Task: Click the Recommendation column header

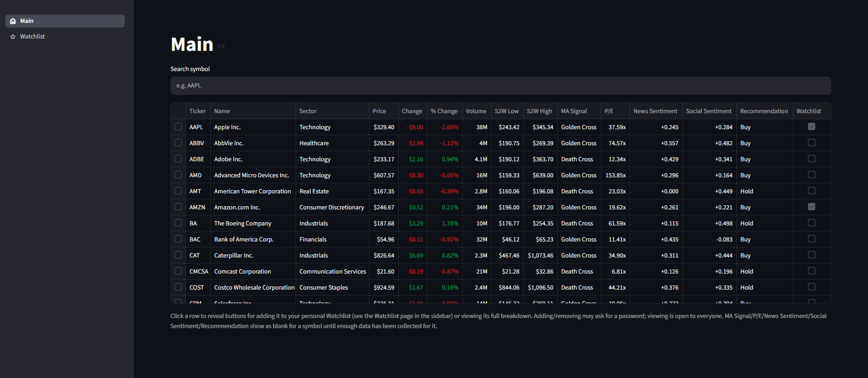Action: pos(765,111)
